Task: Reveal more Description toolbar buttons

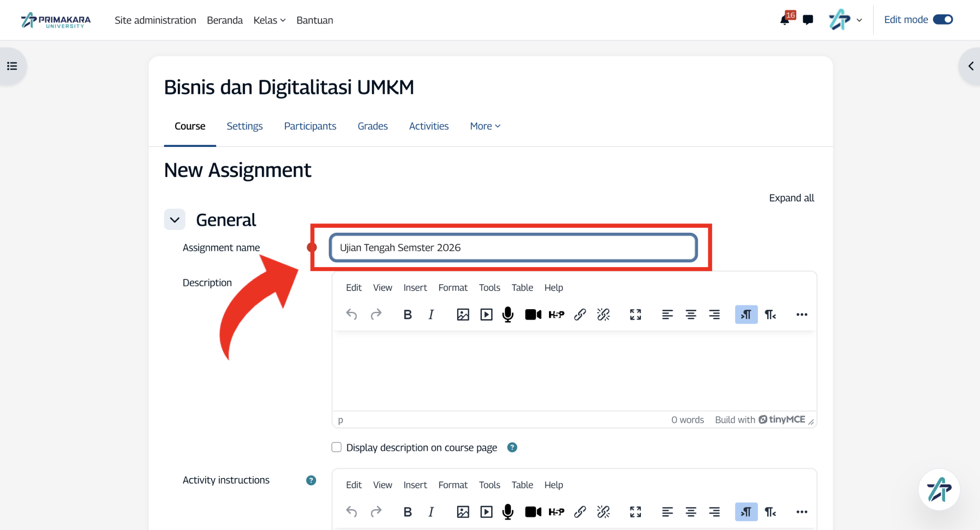Action: (802, 314)
